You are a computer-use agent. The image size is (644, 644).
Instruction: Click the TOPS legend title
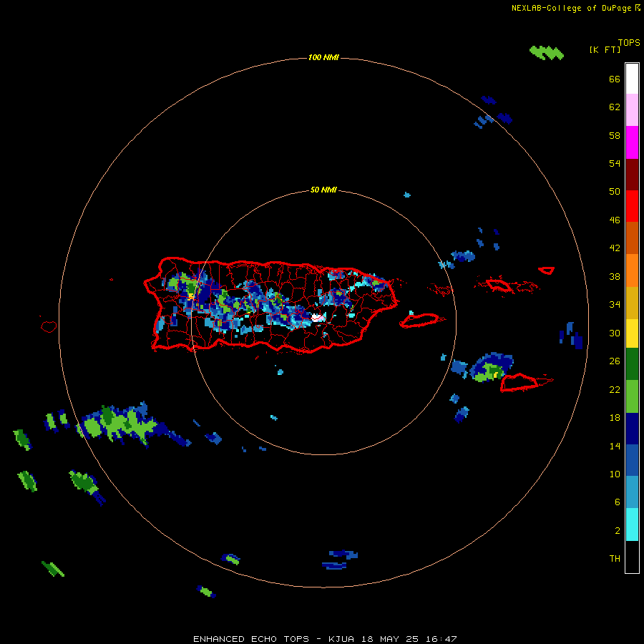[629, 42]
